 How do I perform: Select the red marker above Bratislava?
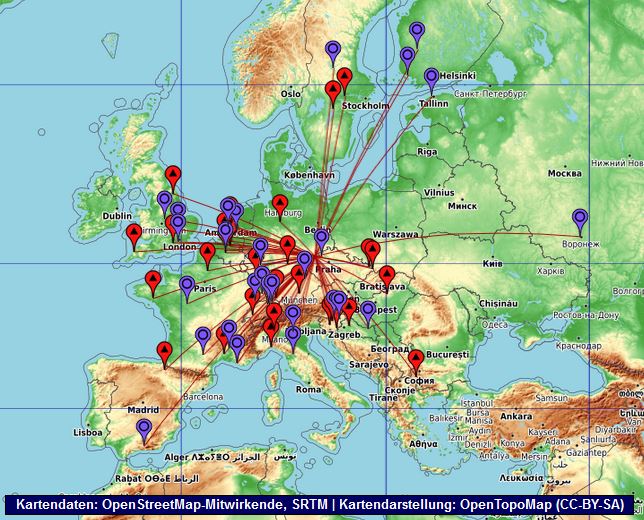387,277
